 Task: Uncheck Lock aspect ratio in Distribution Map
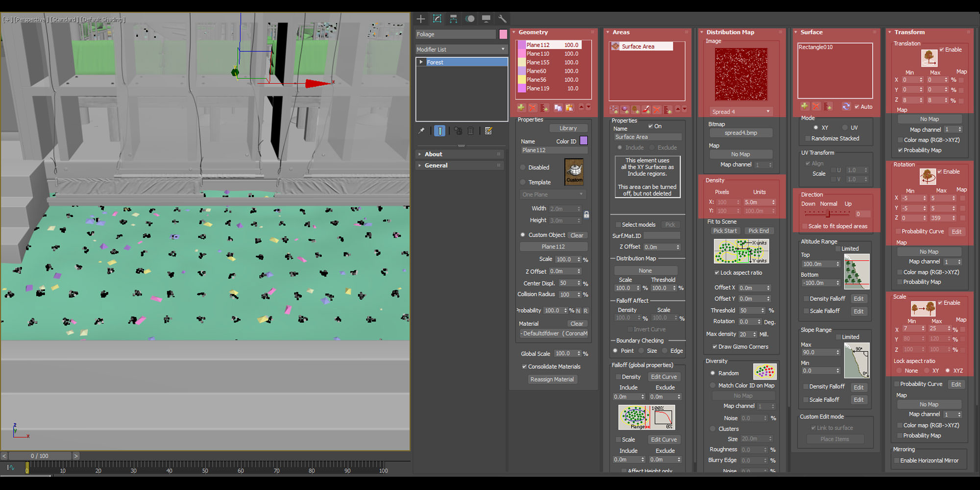[716, 273]
